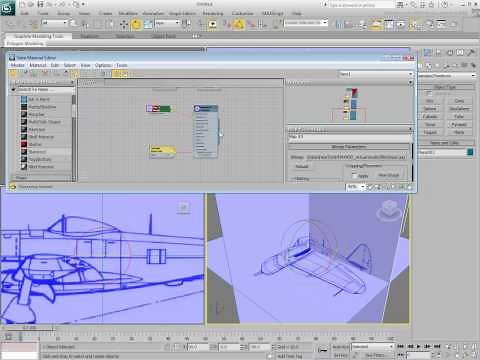Viewport: 480px width, 360px height.
Task: Activate Select and Scale tool
Action: [148, 24]
